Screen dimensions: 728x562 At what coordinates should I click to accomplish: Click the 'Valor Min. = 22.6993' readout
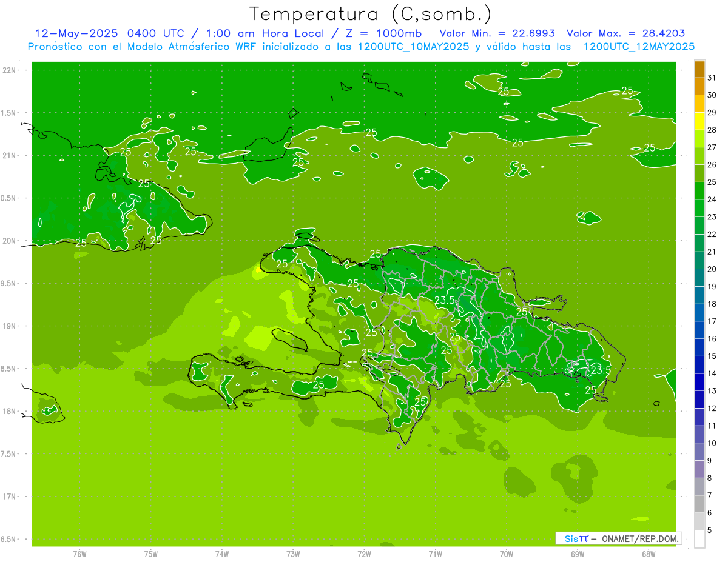pos(497,33)
